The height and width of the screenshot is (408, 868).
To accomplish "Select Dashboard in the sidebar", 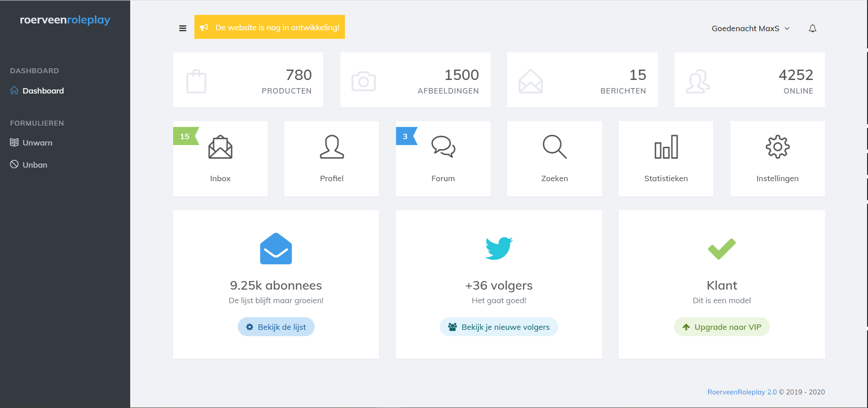I will (x=43, y=91).
